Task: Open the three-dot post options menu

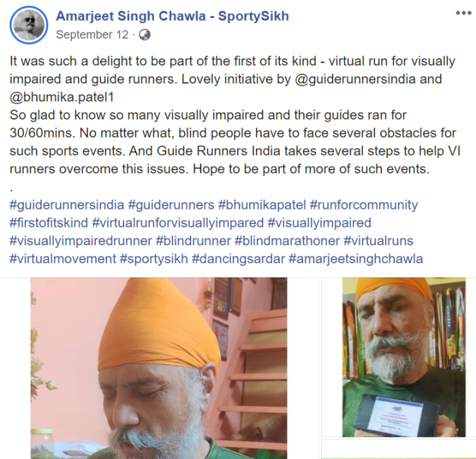Action: tap(463, 13)
